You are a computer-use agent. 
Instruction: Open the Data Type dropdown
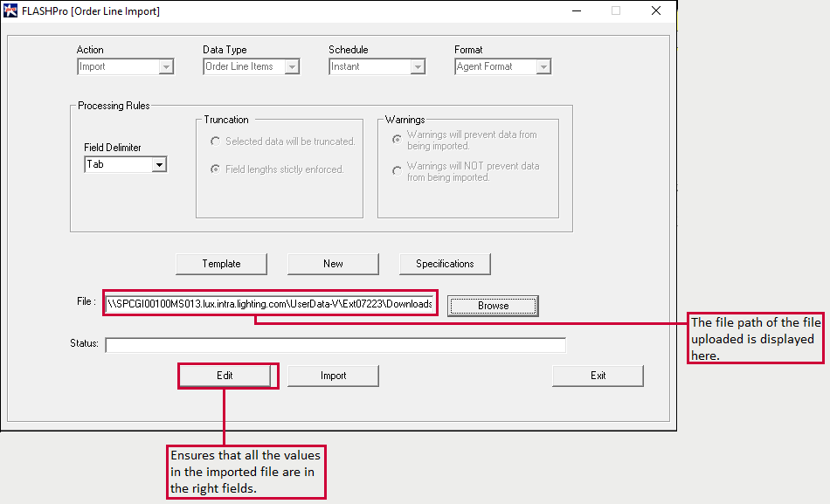[252, 66]
